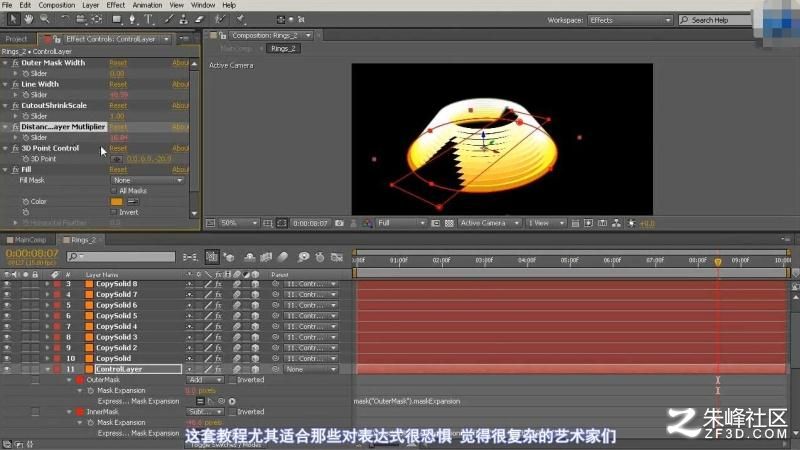Open the Workspace Effects dropdown
800x450 pixels.
[x=631, y=20]
